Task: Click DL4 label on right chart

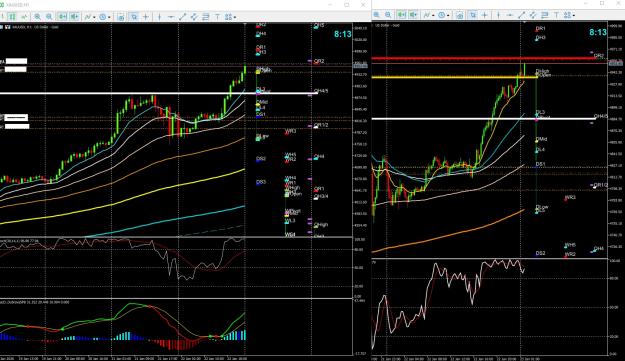Action: (540, 149)
